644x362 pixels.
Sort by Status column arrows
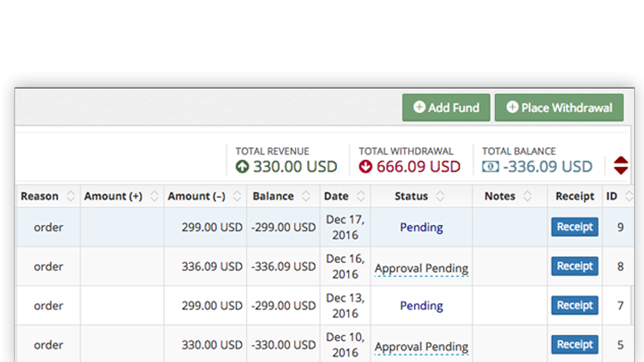coord(440,196)
